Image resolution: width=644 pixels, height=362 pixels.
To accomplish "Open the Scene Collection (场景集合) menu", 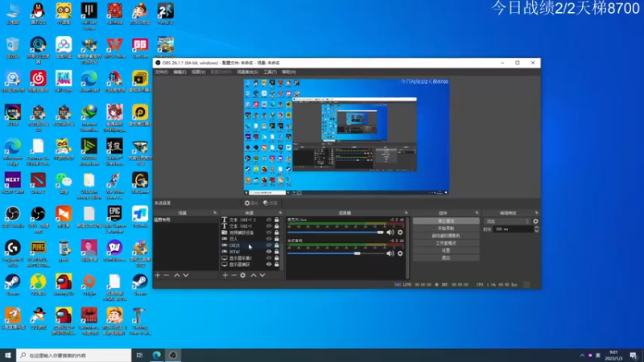I will [247, 72].
